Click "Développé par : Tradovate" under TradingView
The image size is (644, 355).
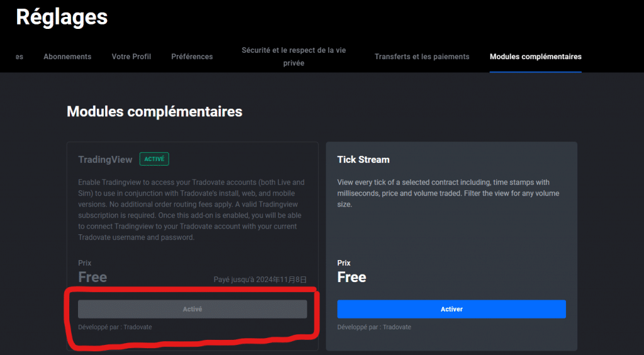tap(115, 327)
